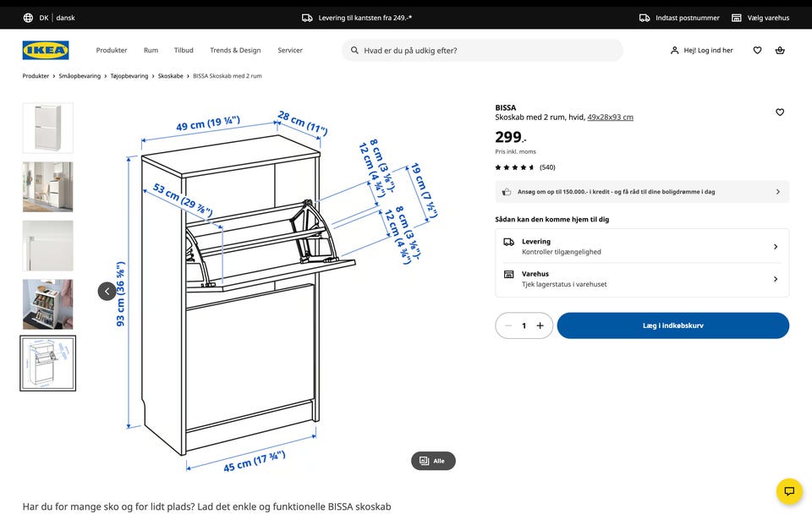Click Levering til kantsten fra 249 banner
This screenshot has height=514, width=812.
point(365,18)
